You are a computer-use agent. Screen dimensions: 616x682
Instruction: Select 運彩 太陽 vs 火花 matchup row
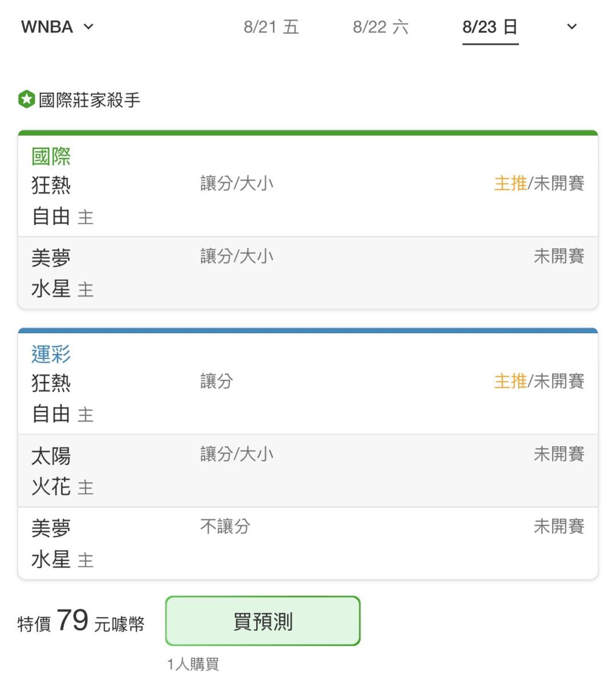click(x=308, y=471)
